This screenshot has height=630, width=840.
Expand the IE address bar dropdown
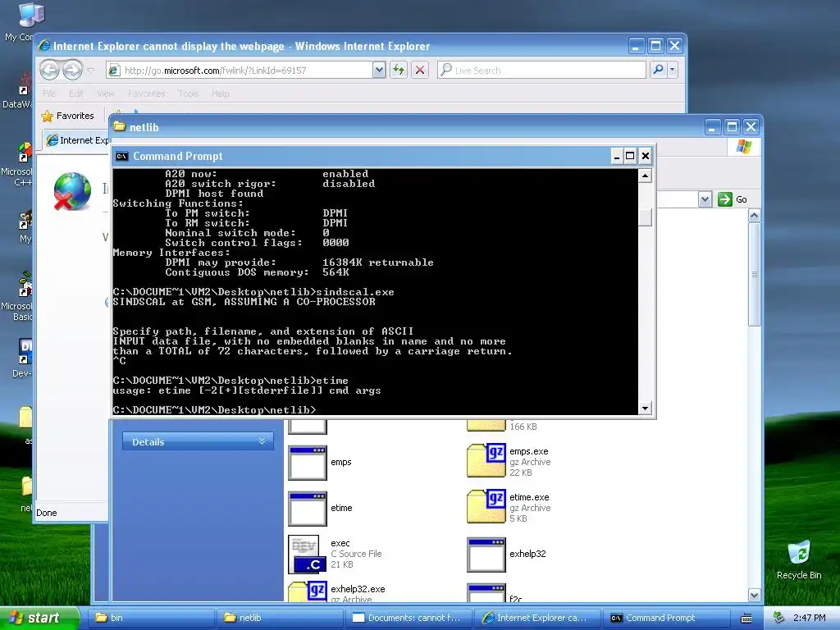[379, 70]
